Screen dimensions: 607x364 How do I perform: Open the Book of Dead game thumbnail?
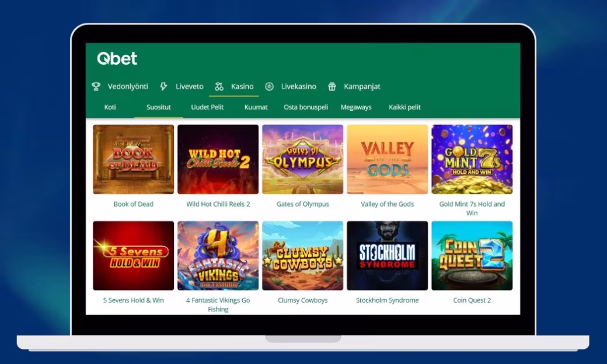pos(134,159)
